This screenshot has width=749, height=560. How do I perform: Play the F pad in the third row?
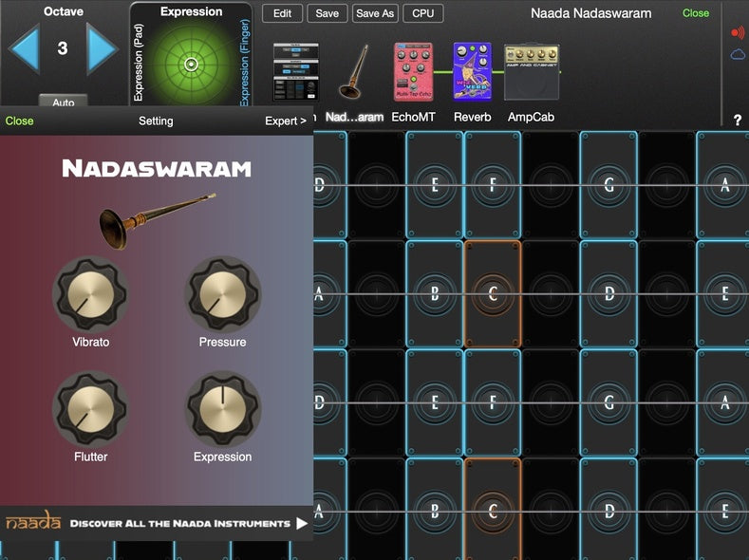493,402
